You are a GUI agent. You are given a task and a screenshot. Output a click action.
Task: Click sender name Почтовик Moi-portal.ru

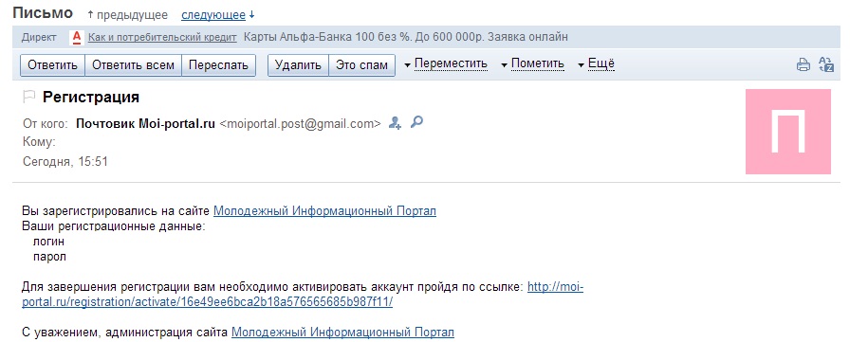[145, 124]
